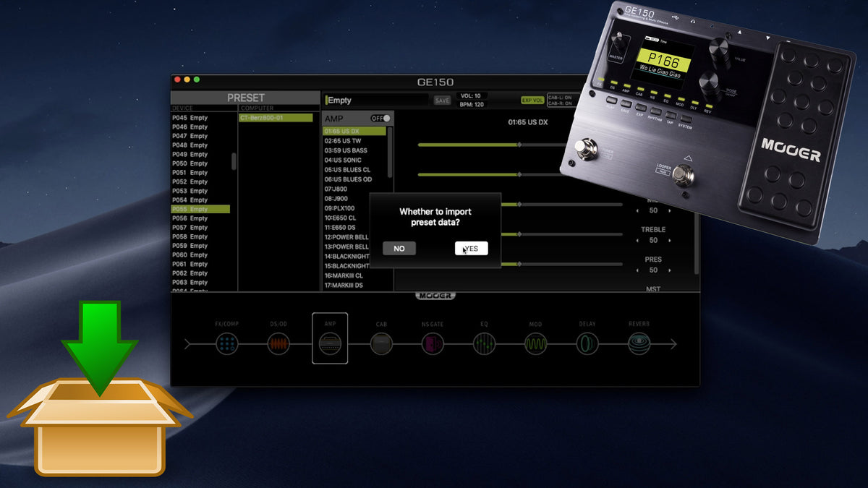Click NO in the import dialog
Screen dimensions: 868x488
(x=399, y=249)
